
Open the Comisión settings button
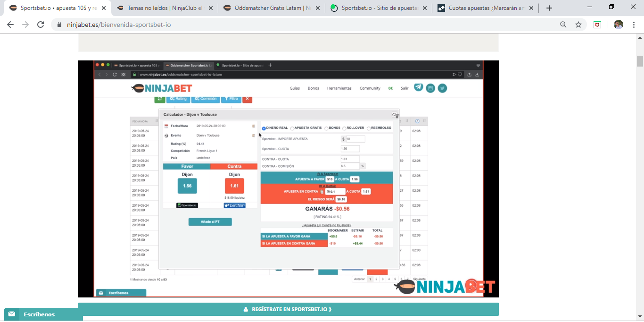205,99
